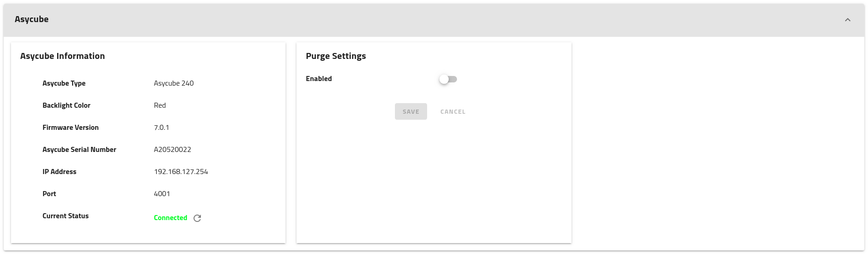Click the Asycube panel header title
The height and width of the screenshot is (256, 868).
[x=32, y=19]
